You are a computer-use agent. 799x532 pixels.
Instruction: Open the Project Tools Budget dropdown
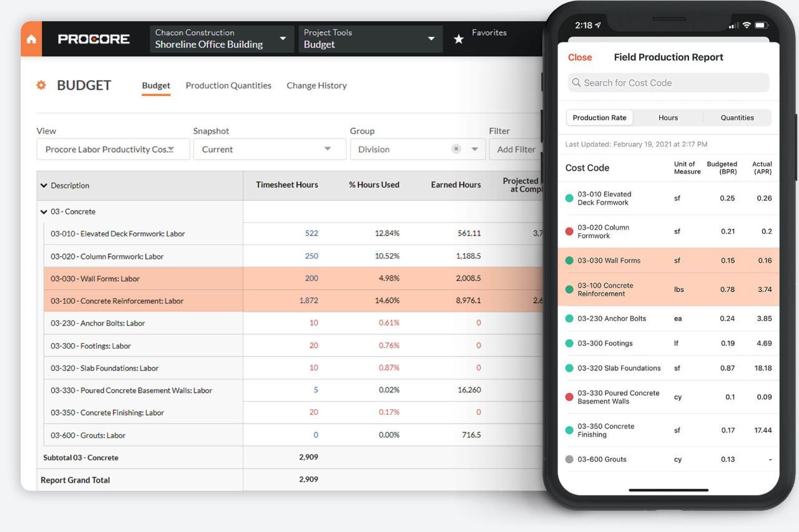[x=371, y=39]
